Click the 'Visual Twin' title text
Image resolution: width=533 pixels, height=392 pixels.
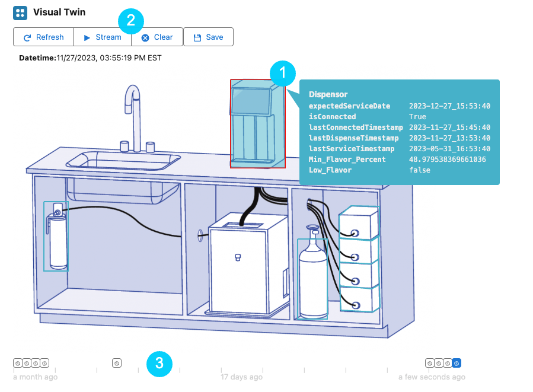pos(59,12)
